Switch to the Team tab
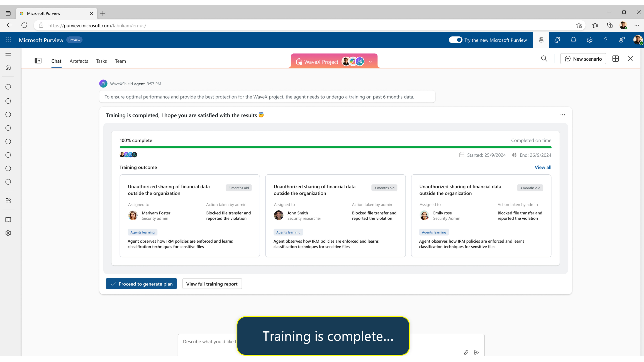Screen dimensions: 644x362 (121, 61)
